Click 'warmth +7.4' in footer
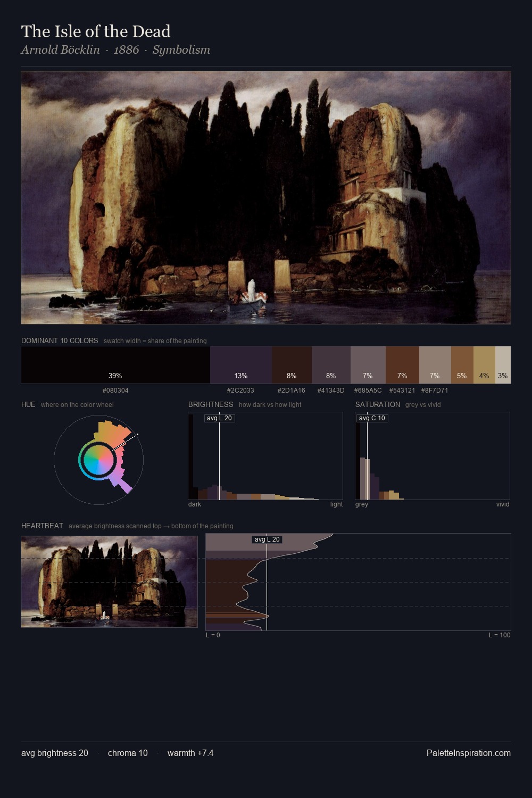The height and width of the screenshot is (798, 532). 190,753
